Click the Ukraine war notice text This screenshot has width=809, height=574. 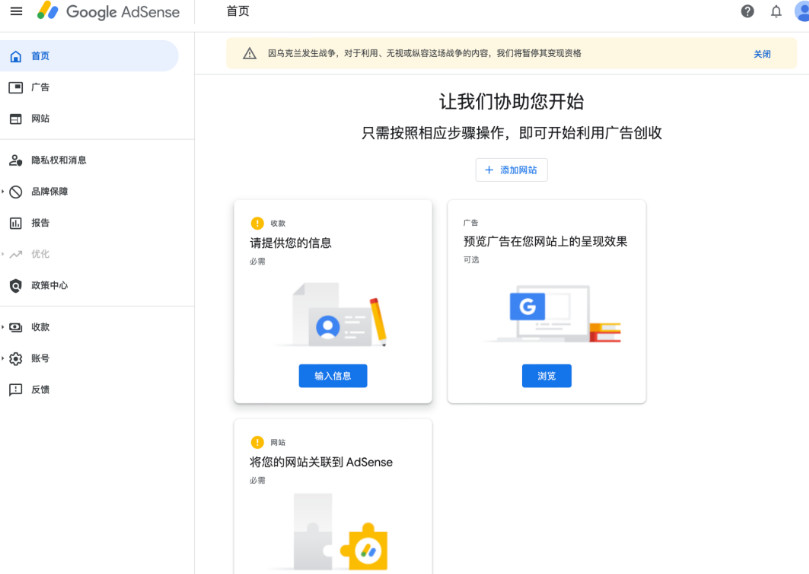click(x=424, y=54)
